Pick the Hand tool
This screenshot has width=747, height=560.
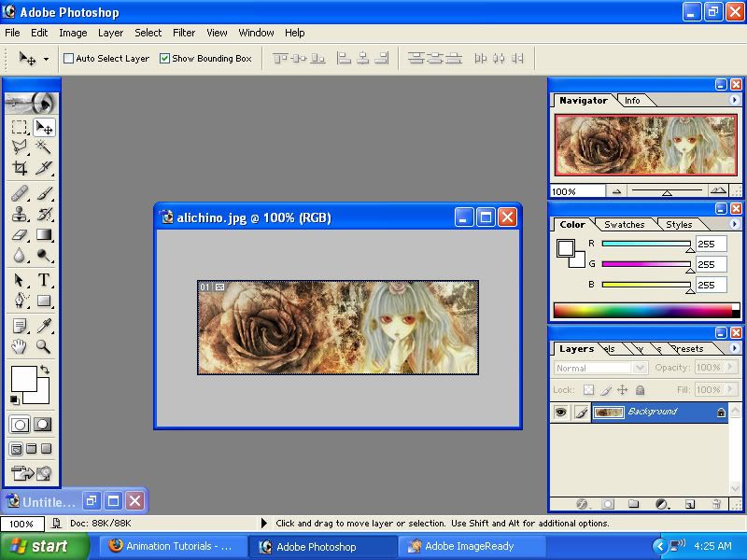pos(19,346)
